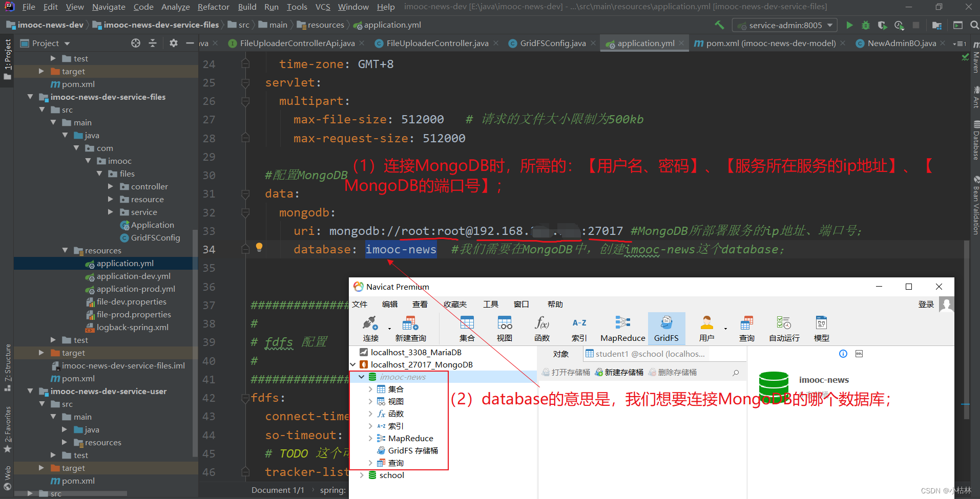Select the 集合 collections icon in Navicat
Screen dimensions: 980x499
coord(467,328)
